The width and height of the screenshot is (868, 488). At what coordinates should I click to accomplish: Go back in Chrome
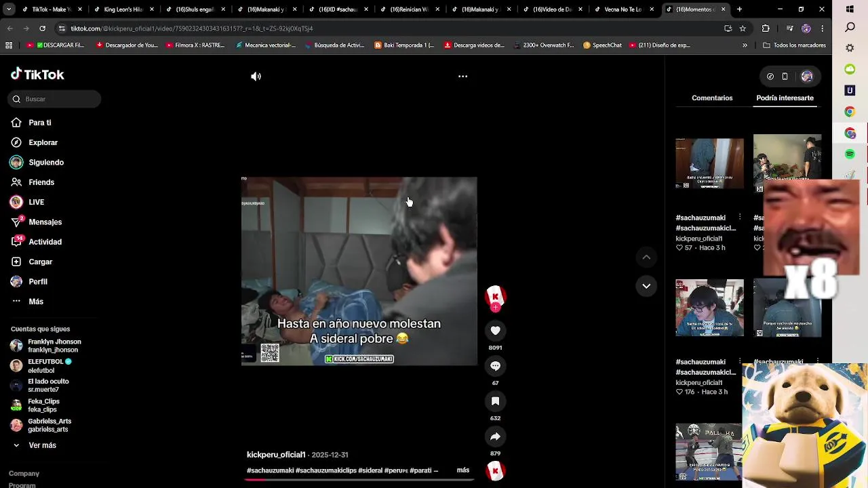coord(10,28)
